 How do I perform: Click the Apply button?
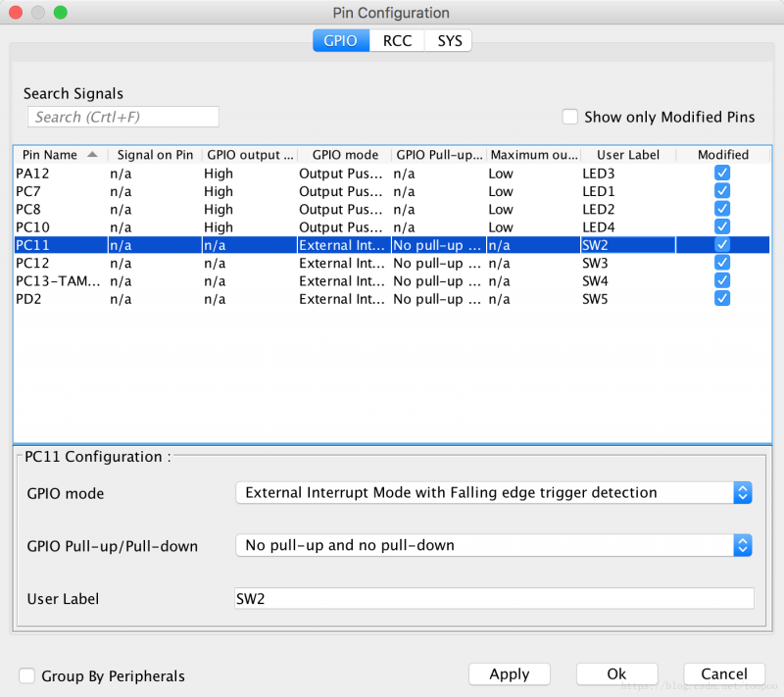point(509,674)
